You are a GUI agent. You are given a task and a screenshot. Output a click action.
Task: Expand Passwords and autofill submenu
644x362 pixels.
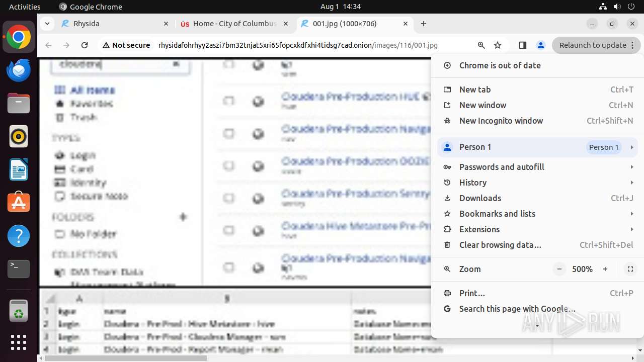tap(537, 167)
